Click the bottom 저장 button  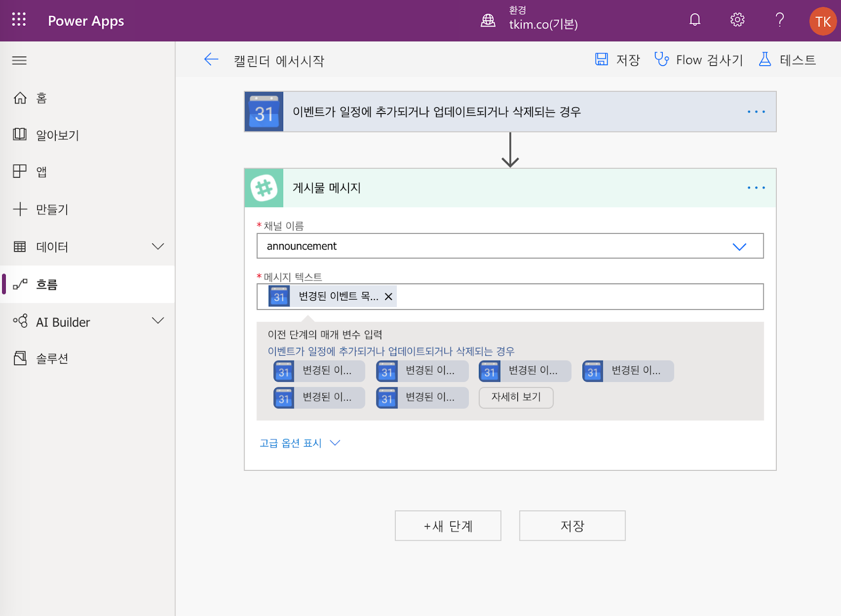point(572,526)
